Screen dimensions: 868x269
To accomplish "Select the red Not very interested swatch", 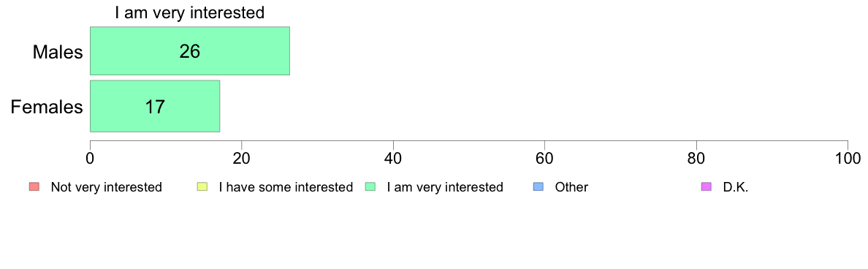I will tap(33, 187).
